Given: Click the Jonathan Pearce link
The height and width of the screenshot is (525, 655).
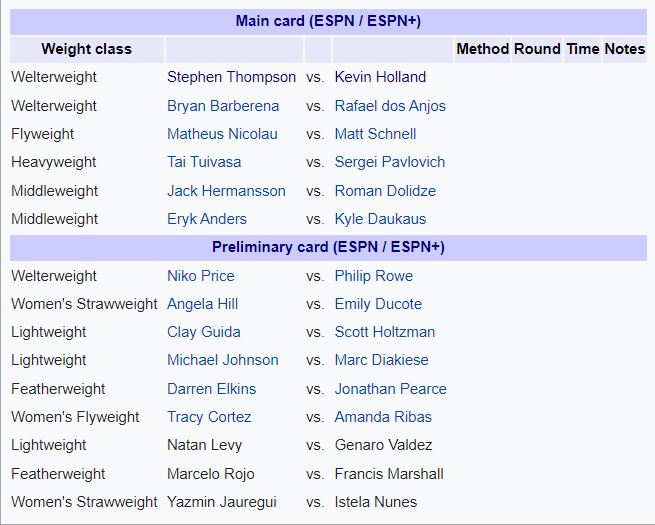Looking at the screenshot, I should pos(391,389).
